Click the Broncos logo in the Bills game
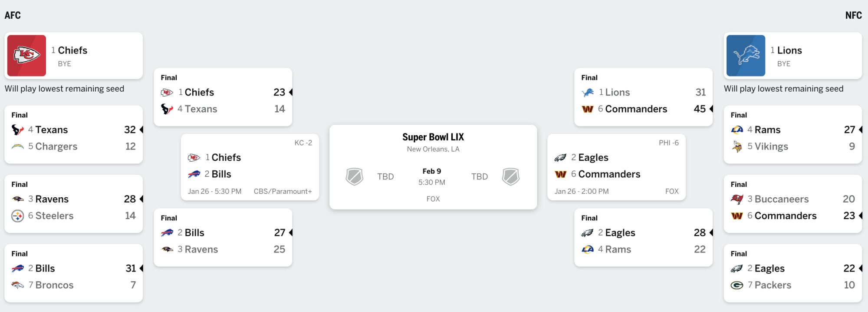Viewport: 868px width, 312px height. pos(18,285)
